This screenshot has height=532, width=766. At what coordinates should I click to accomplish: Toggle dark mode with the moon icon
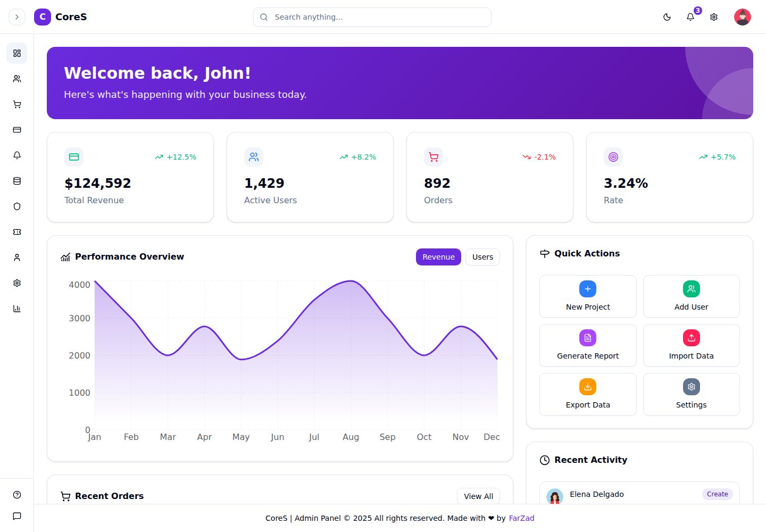pyautogui.click(x=667, y=17)
